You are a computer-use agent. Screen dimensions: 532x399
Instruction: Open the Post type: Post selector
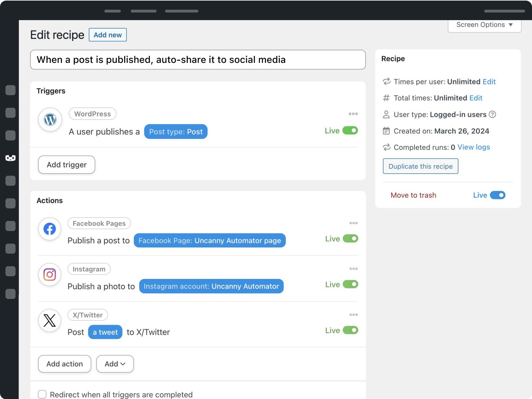click(175, 131)
